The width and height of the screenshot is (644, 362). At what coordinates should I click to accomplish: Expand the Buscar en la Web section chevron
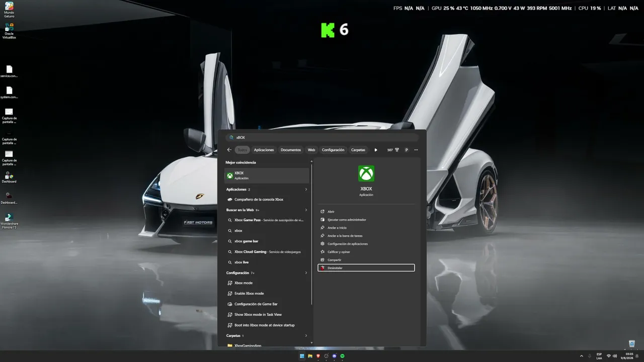point(306,210)
